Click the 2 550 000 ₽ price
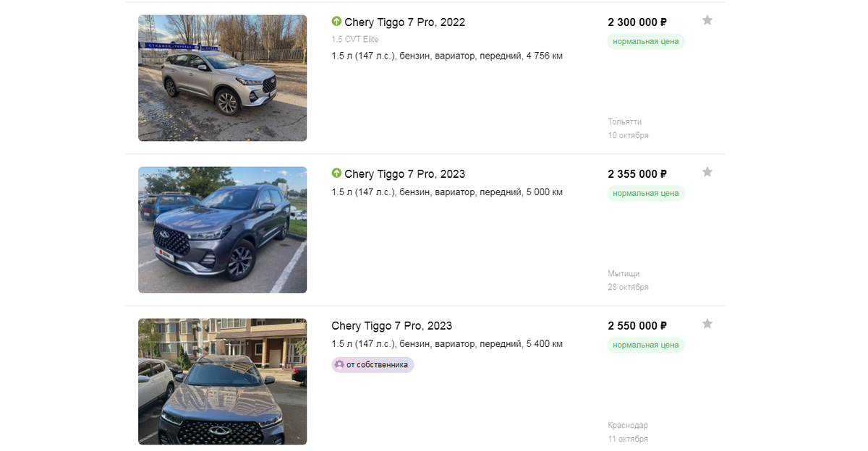868x451 pixels. click(637, 326)
